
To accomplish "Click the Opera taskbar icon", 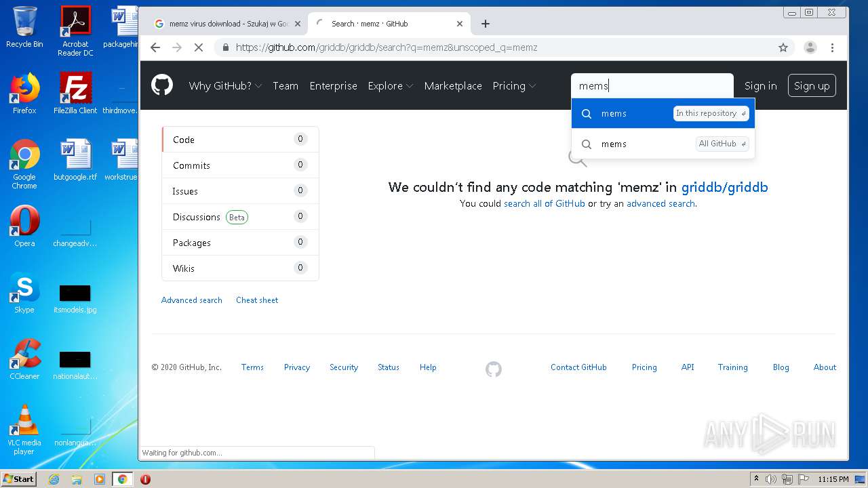I will [x=145, y=479].
